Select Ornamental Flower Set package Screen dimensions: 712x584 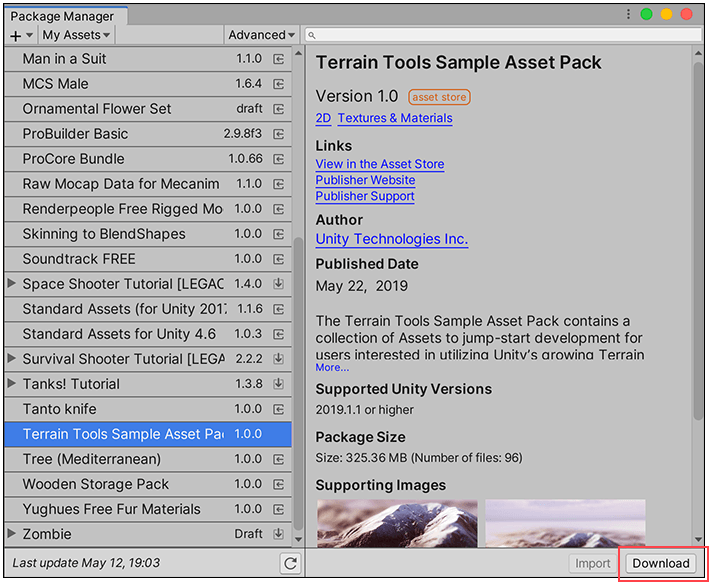tap(148, 109)
